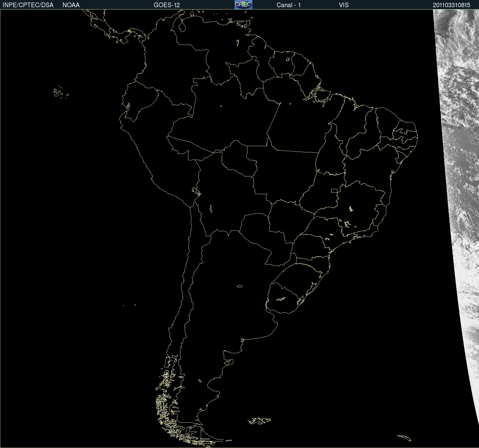Viewport: 479px width, 448px height.
Task: Select the INPE/CPTEC/DSA header text
Action: coord(28,5)
